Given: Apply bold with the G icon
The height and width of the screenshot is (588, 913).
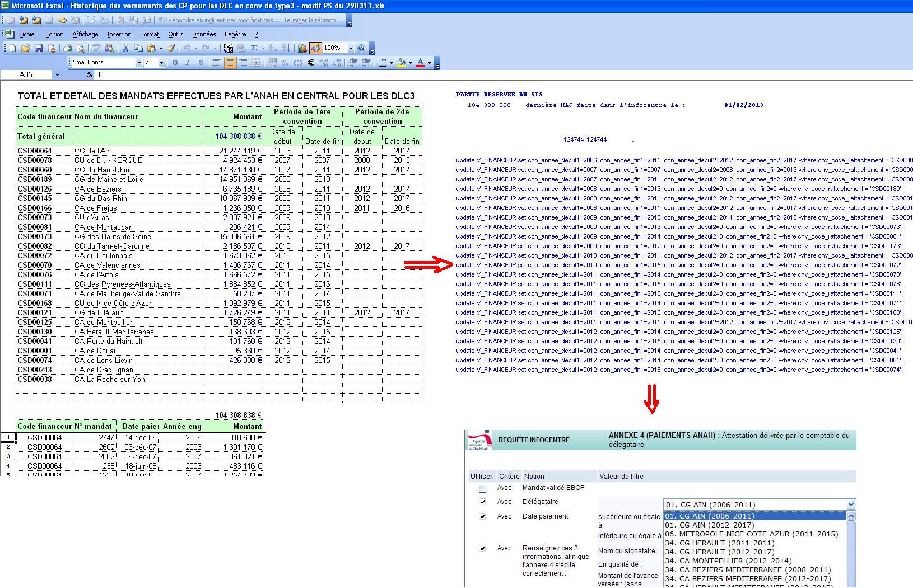Looking at the screenshot, I should (x=175, y=63).
